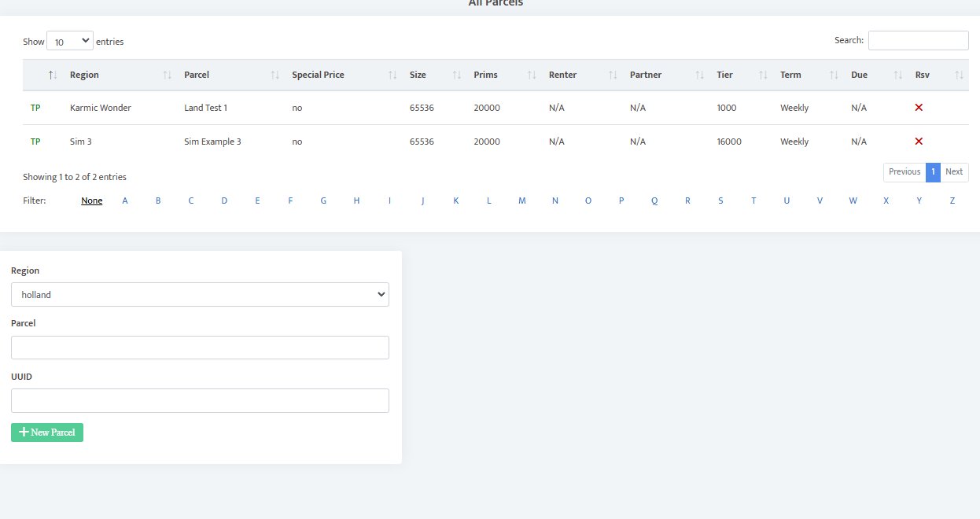Sort the table by Parcel column
The height and width of the screenshot is (519, 980).
coord(274,75)
